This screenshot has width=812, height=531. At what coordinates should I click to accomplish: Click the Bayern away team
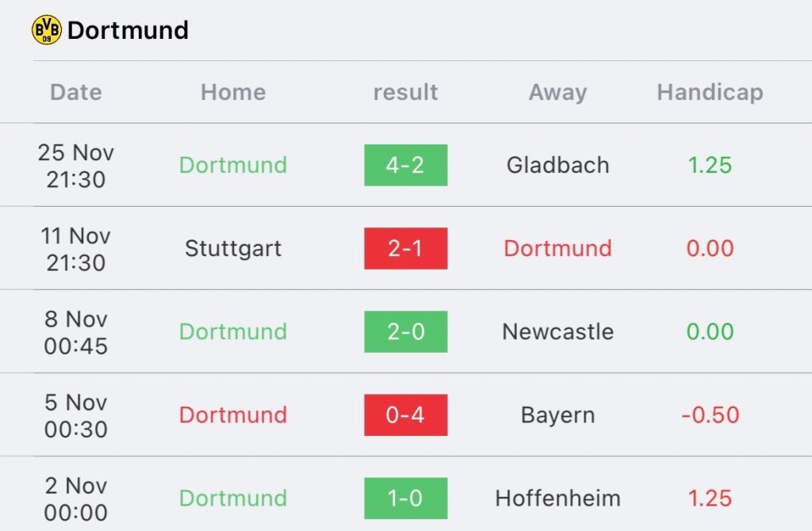tap(557, 415)
